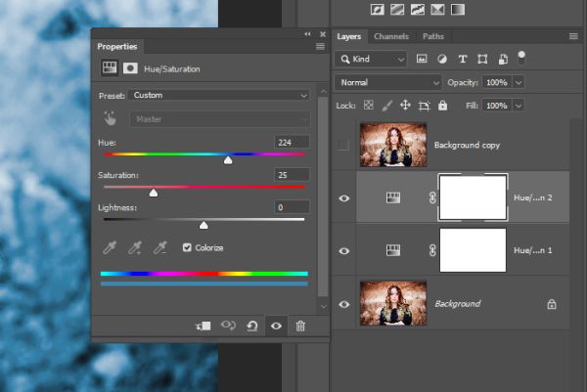Expand the Opacity value dropdown arrow
This screenshot has height=392, width=587.
point(519,82)
